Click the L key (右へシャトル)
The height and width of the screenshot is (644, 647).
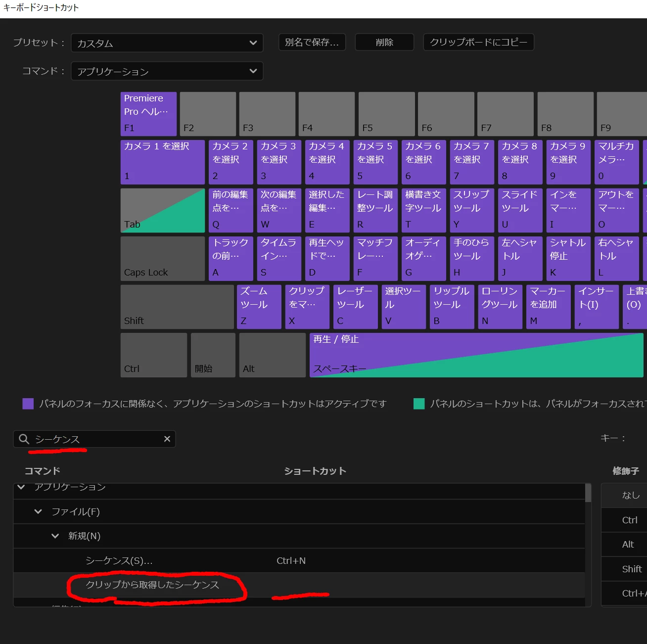617,258
